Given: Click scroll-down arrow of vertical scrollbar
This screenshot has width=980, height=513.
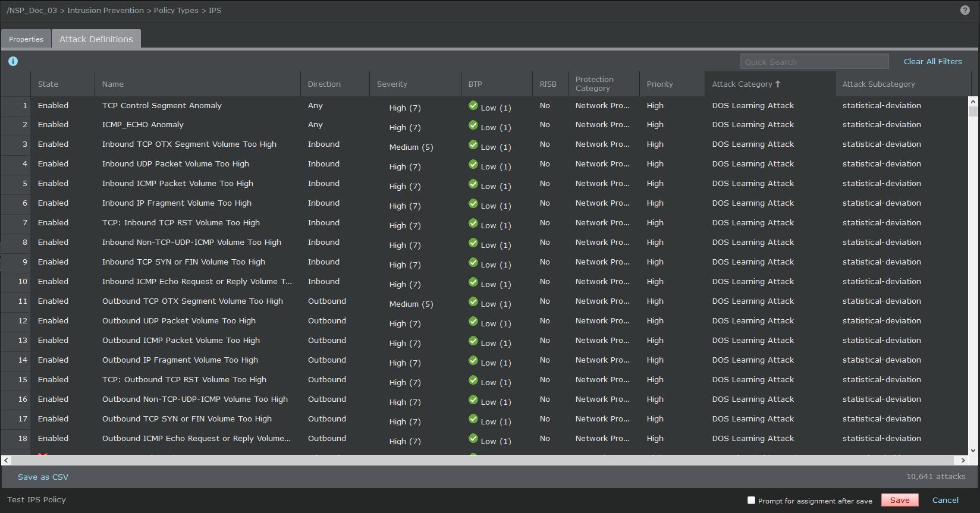Looking at the screenshot, I should (973, 451).
